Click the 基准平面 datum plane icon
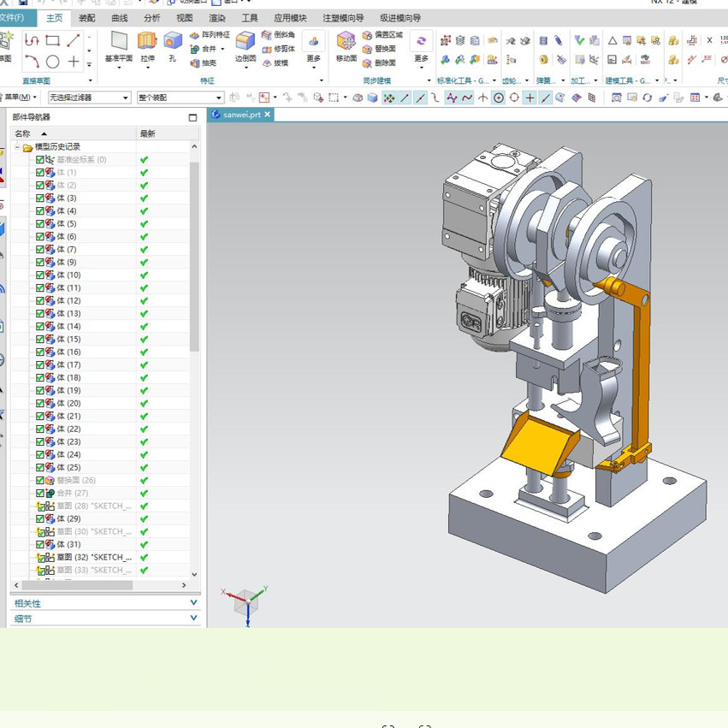The height and width of the screenshot is (728, 728). (x=119, y=41)
